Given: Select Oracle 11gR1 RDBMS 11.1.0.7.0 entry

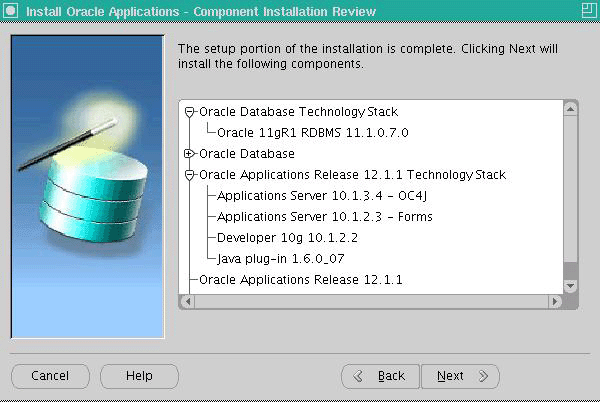Looking at the screenshot, I should pyautogui.click(x=313, y=133).
